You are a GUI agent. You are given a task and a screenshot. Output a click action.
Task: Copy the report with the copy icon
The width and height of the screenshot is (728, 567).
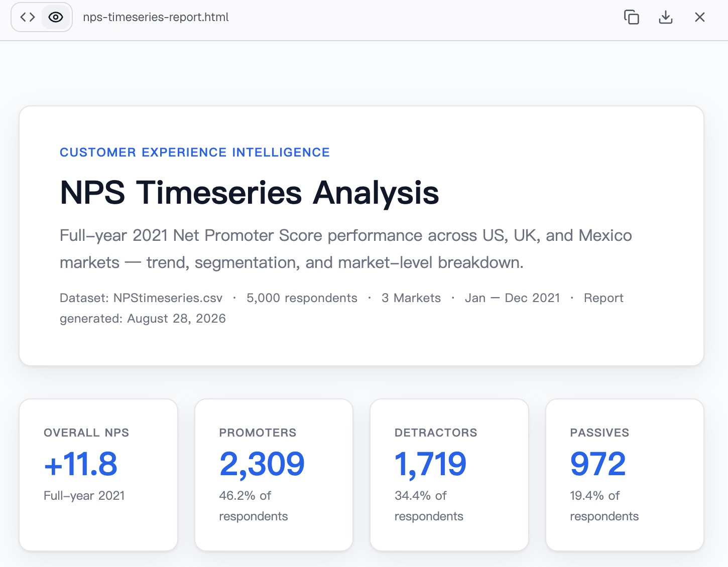632,17
